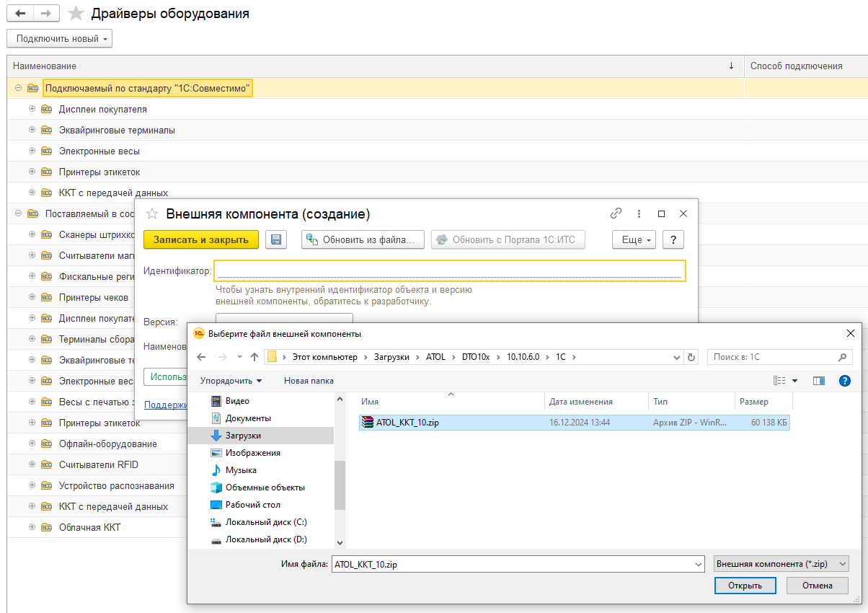This screenshot has width=868, height=613.
Task: Change the file view mode icon
Action: (779, 380)
